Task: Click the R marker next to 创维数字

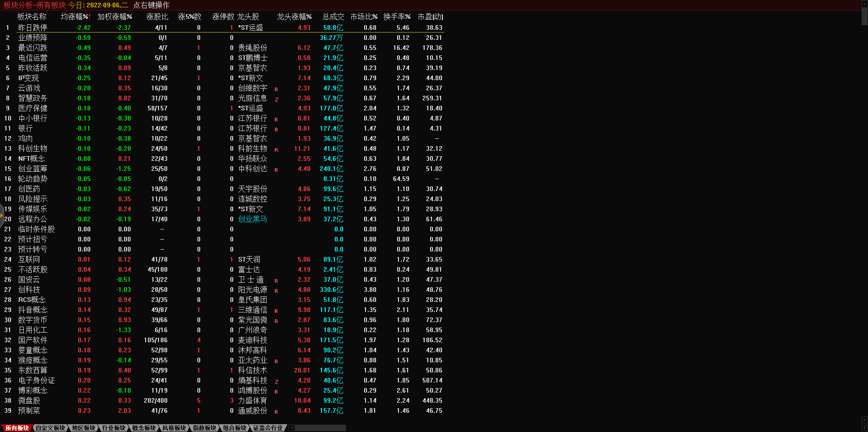Action: (276, 89)
